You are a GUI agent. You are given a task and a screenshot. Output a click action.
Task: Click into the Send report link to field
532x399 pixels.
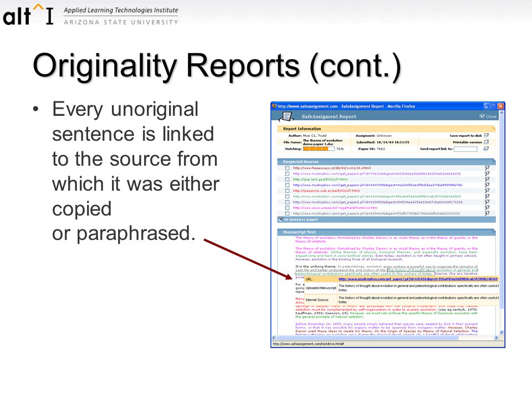pos(465,149)
